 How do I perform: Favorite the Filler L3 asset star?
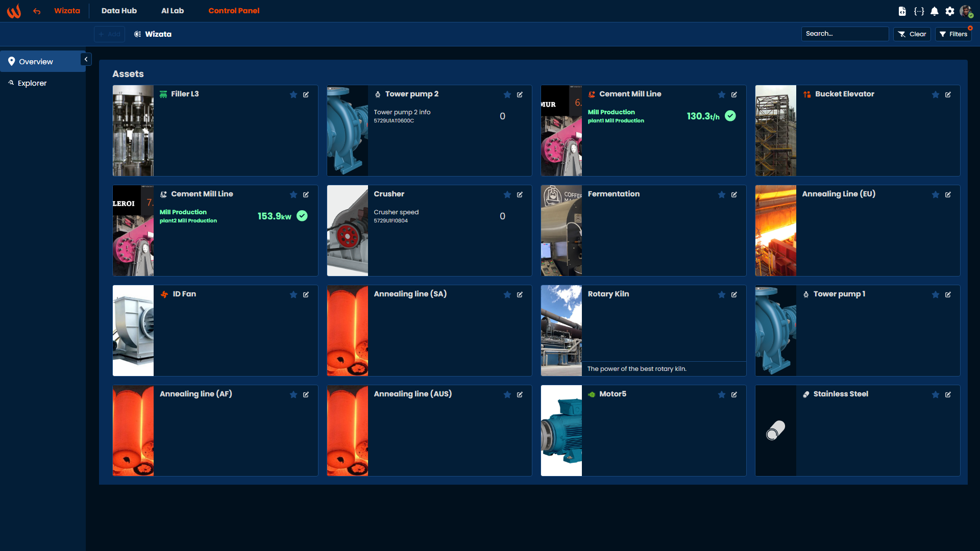coord(293,95)
